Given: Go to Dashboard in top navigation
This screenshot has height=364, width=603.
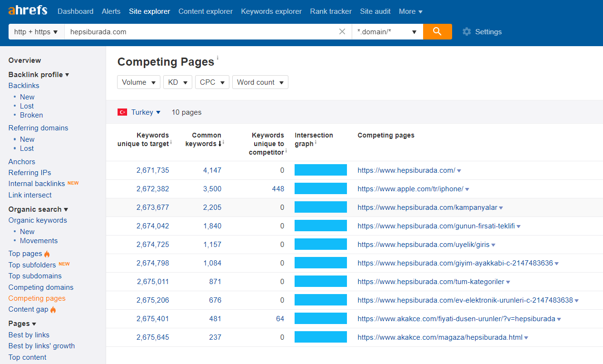Looking at the screenshot, I should pos(75,11).
